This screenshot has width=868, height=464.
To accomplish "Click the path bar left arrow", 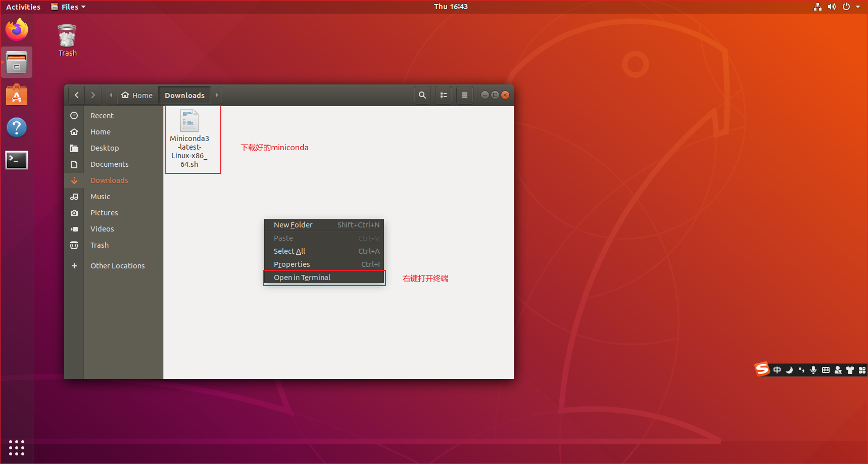I will click(111, 95).
